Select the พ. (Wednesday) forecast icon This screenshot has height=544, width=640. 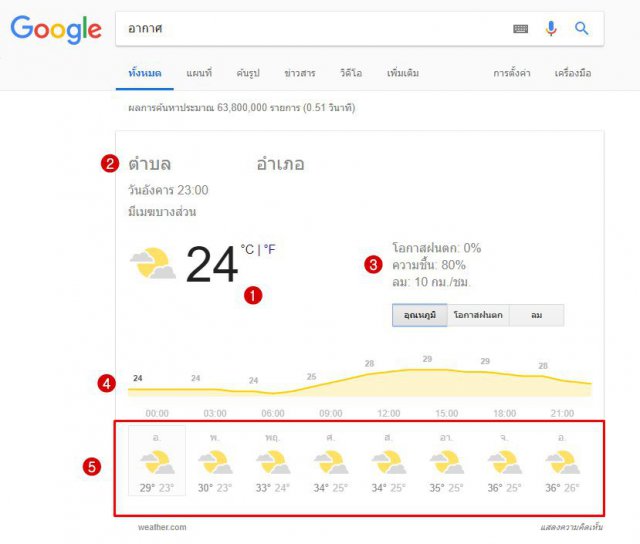pyautogui.click(x=215, y=462)
